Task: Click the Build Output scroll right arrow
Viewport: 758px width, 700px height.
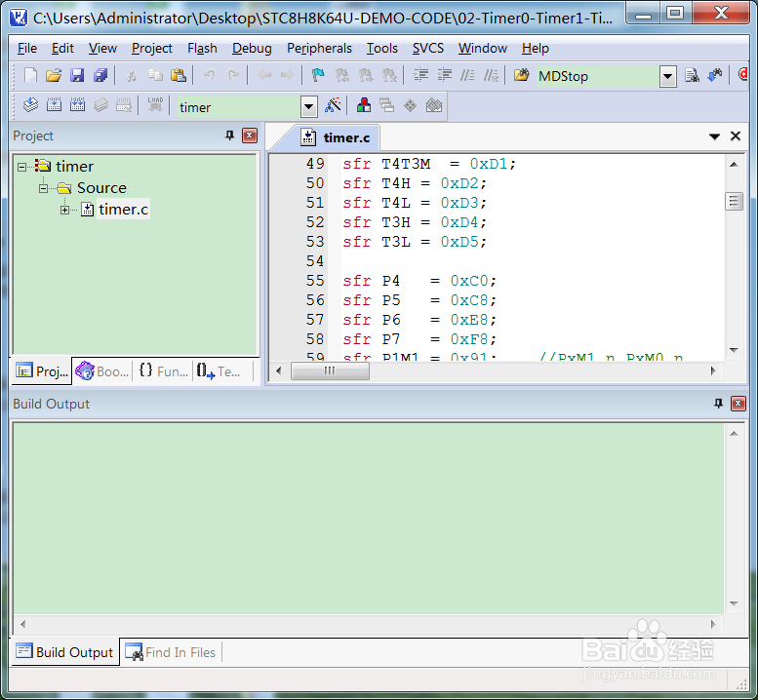Action: click(x=713, y=624)
